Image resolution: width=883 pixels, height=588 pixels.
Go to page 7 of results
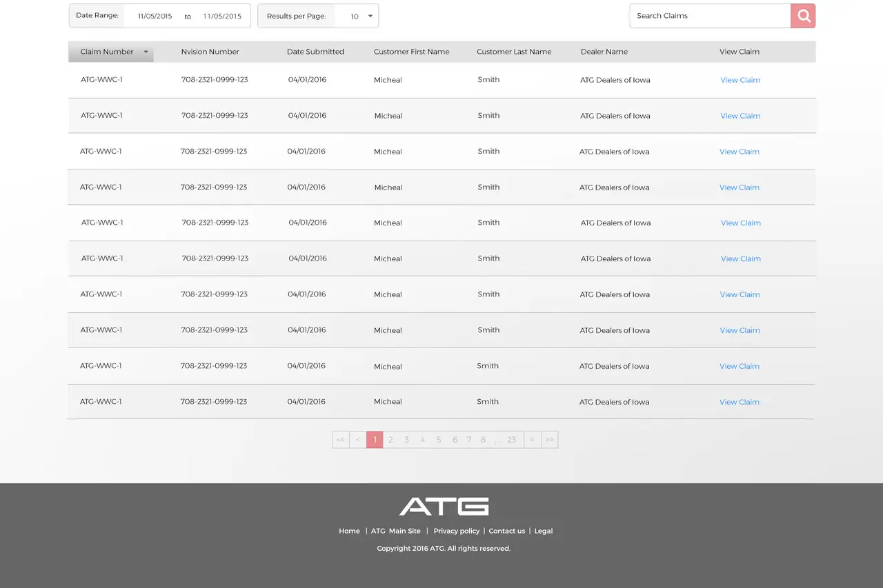[x=469, y=440]
